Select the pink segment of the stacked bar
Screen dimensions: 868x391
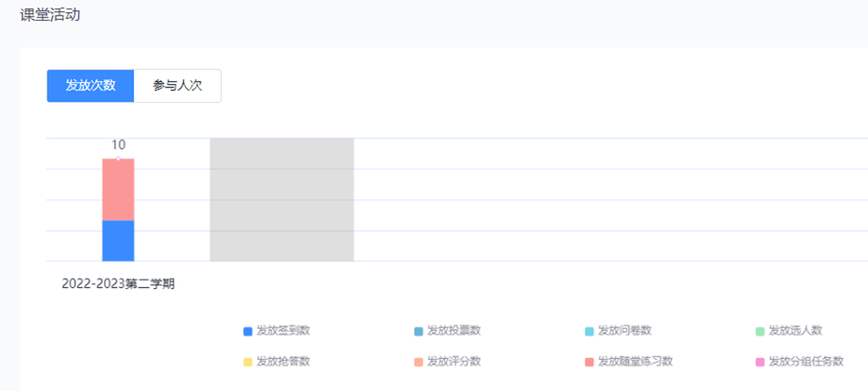[118, 189]
